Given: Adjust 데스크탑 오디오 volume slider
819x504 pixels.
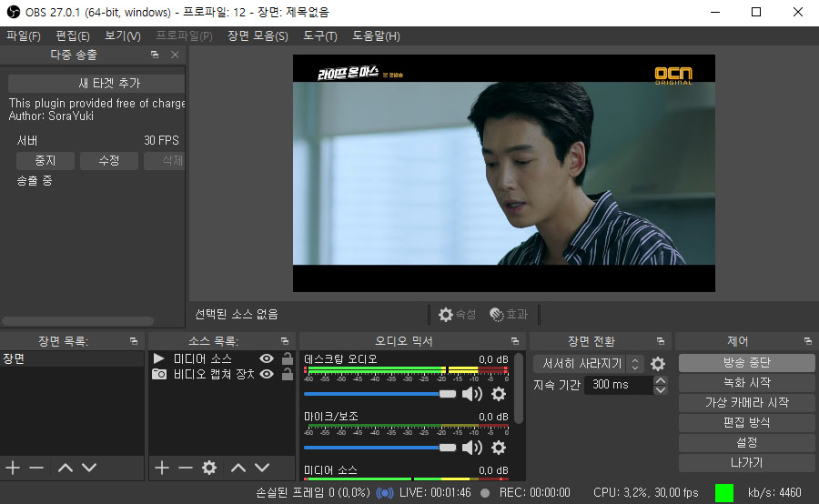Looking at the screenshot, I should pos(379,394).
